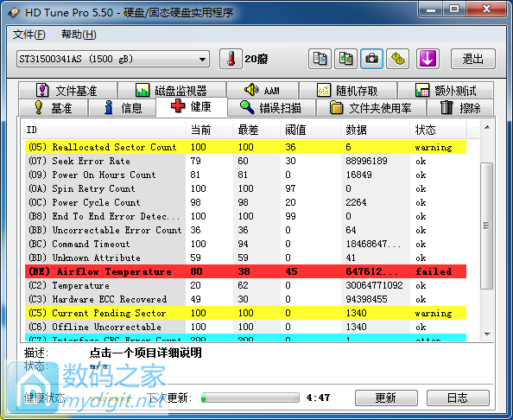Click the temperature thermometer icon
513x420 pixels.
tap(231, 59)
